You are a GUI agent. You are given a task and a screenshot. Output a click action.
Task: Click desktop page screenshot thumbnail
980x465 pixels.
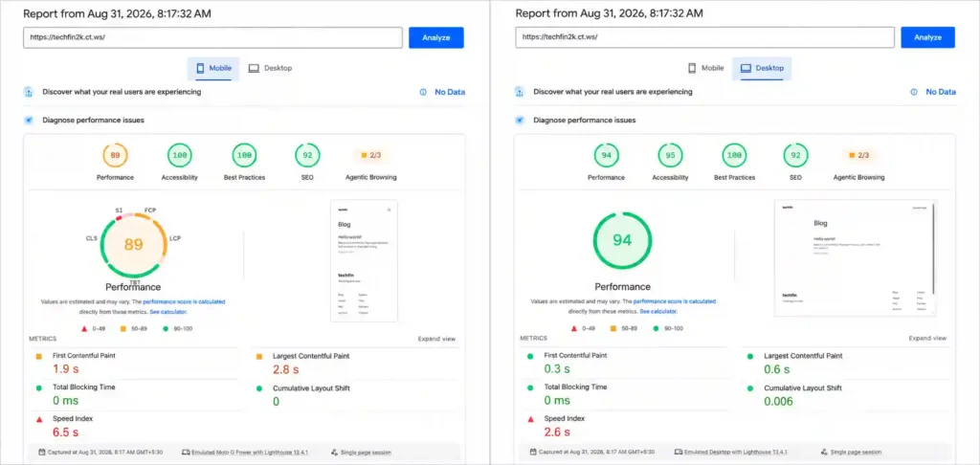click(856, 258)
